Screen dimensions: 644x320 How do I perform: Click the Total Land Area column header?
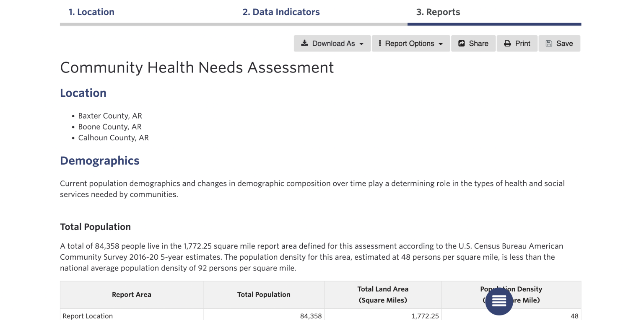383,294
